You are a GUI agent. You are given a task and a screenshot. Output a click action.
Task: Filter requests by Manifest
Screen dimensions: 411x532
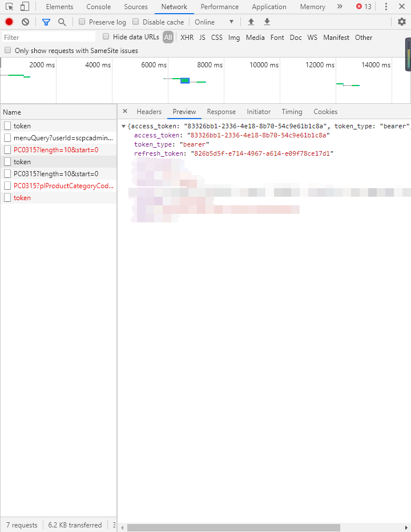coord(336,37)
